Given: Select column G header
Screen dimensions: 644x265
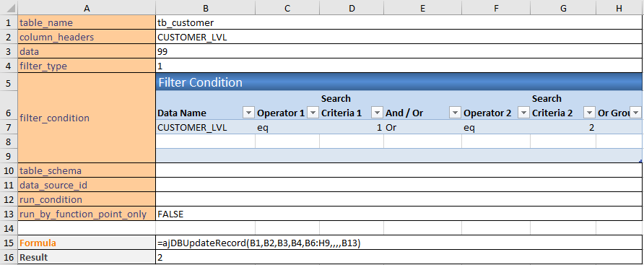Looking at the screenshot, I should pos(563,7).
